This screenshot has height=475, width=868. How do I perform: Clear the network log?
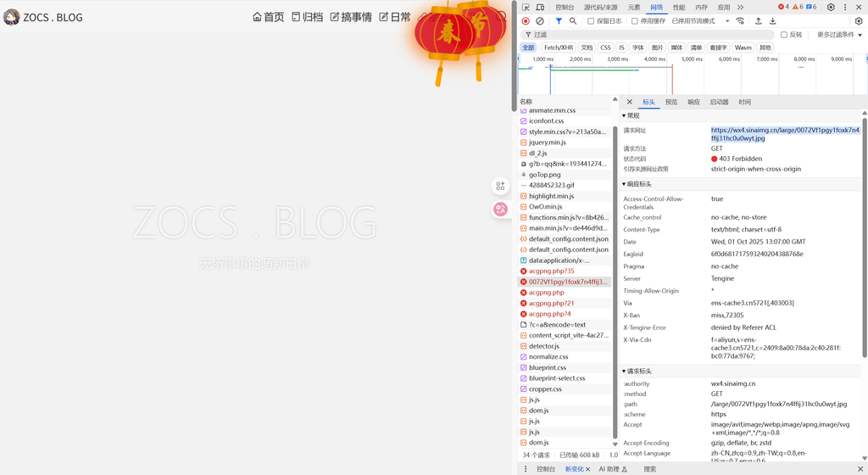pyautogui.click(x=540, y=21)
